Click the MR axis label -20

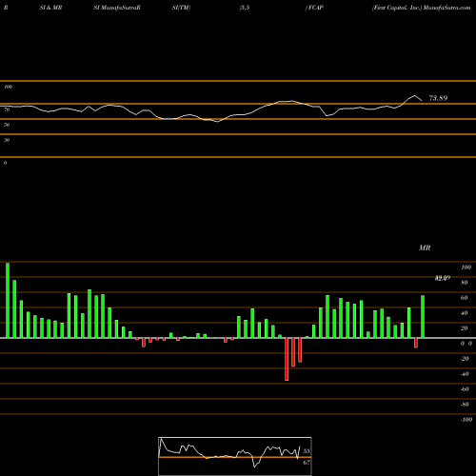(465, 359)
